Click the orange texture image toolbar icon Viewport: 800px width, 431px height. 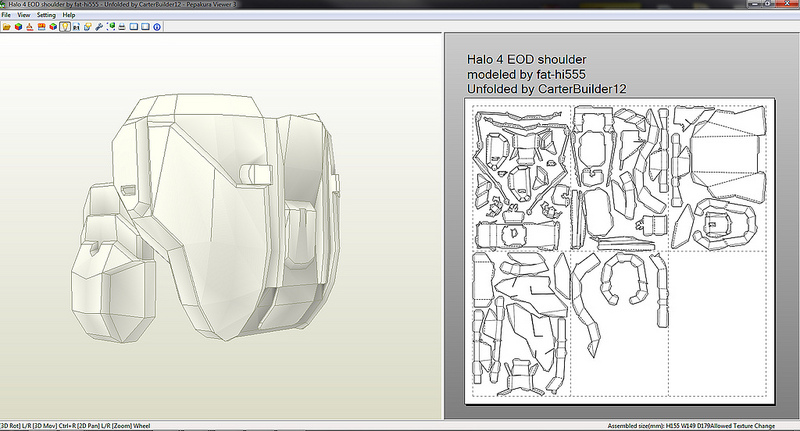coord(42,27)
